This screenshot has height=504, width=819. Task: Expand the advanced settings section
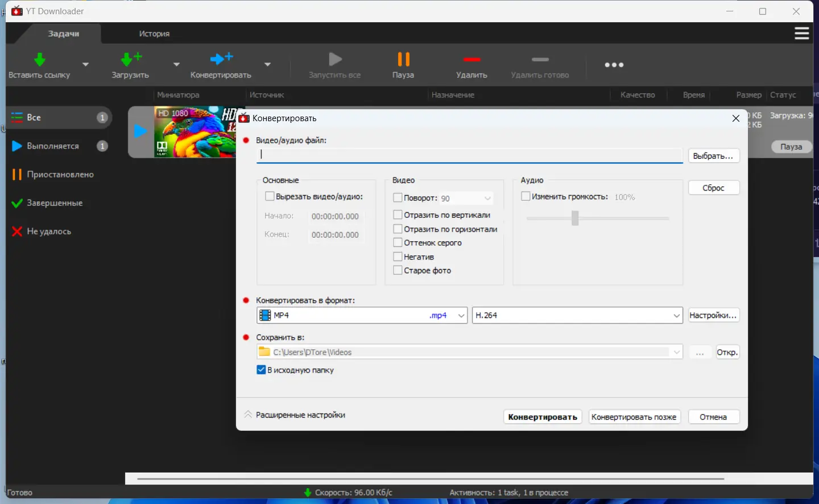(x=295, y=415)
